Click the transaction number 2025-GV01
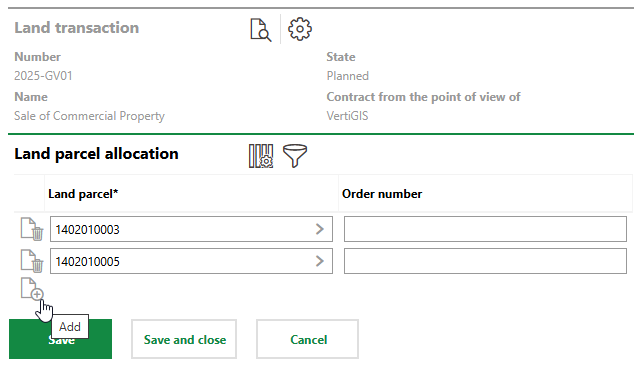This screenshot has width=634, height=366. (x=43, y=76)
